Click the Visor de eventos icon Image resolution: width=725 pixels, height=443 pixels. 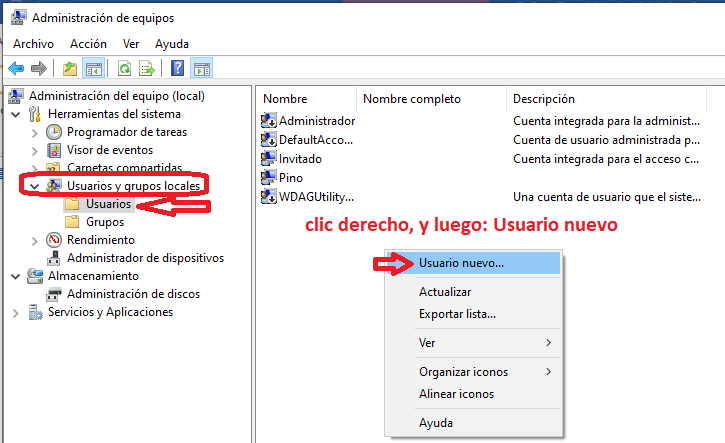coord(54,150)
